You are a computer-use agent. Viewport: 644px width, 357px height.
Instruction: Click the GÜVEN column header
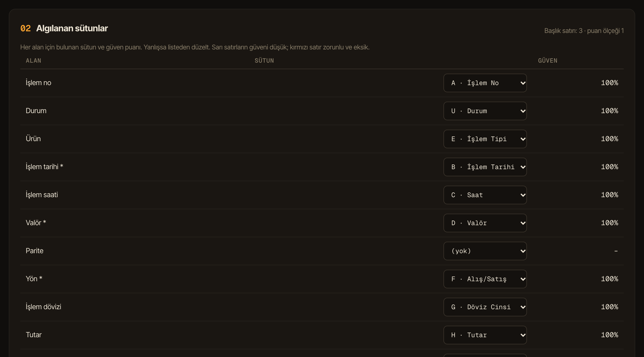point(548,61)
